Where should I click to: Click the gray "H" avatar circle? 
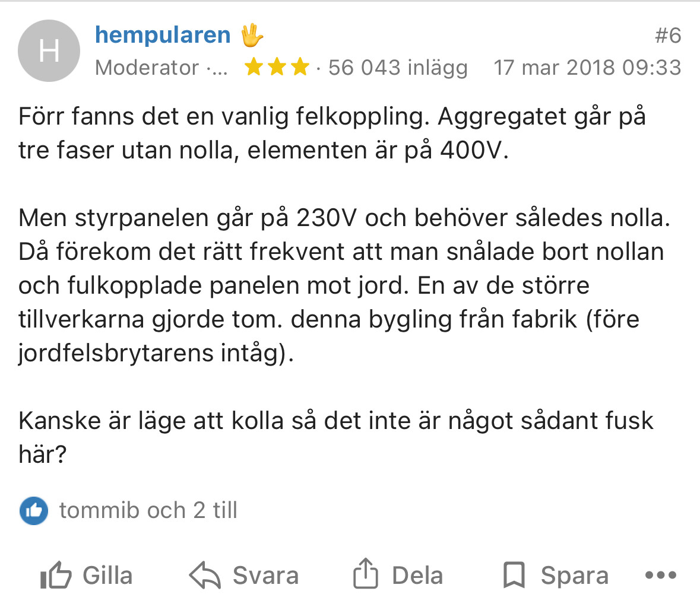[x=49, y=50]
